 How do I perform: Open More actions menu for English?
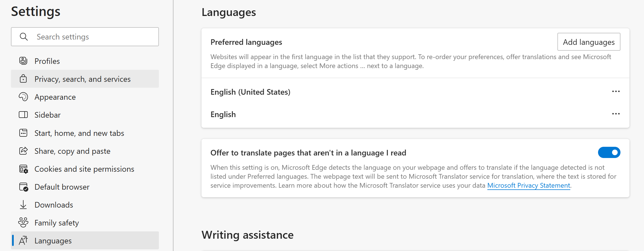(616, 114)
